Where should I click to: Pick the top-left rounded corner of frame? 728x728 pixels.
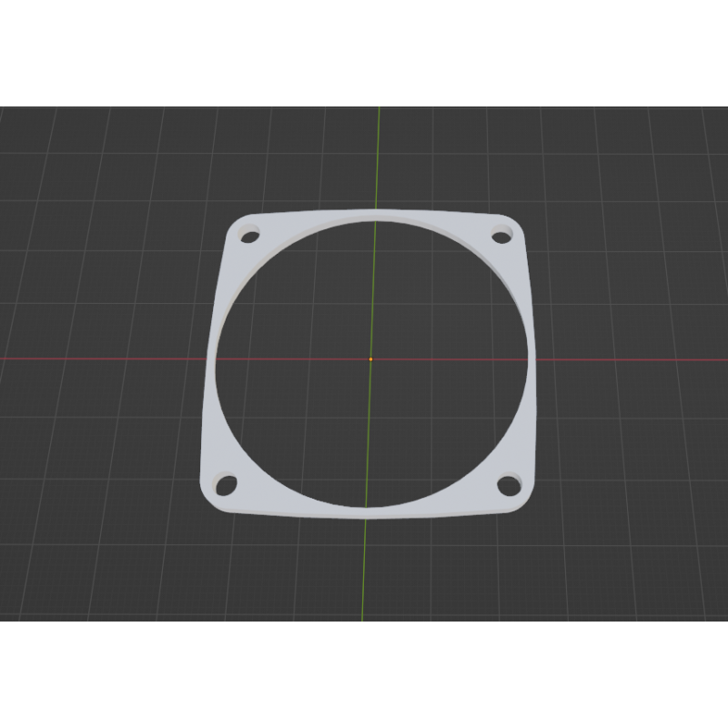pyautogui.click(x=233, y=225)
